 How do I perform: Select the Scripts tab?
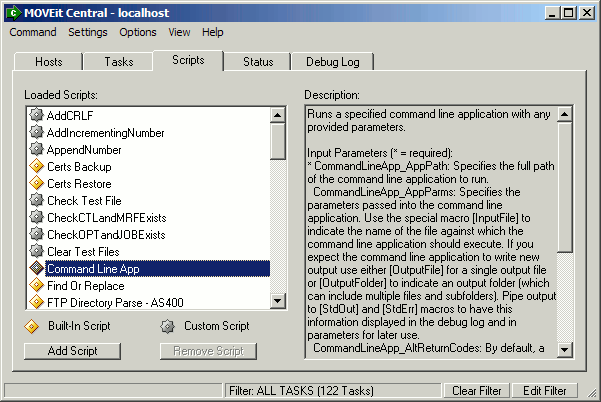coord(188,60)
